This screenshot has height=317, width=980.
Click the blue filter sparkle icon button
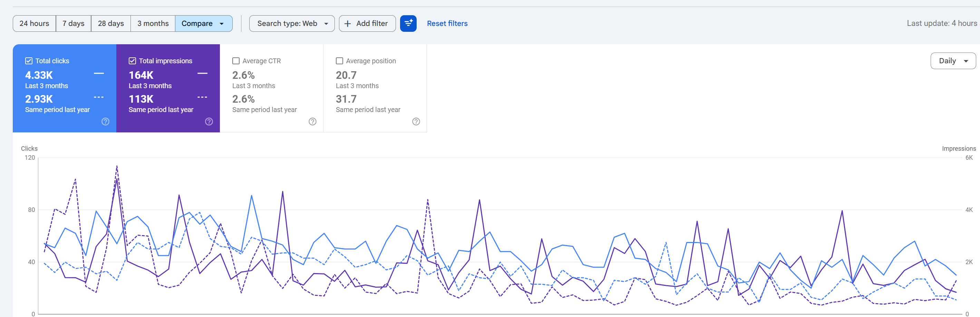[408, 24]
